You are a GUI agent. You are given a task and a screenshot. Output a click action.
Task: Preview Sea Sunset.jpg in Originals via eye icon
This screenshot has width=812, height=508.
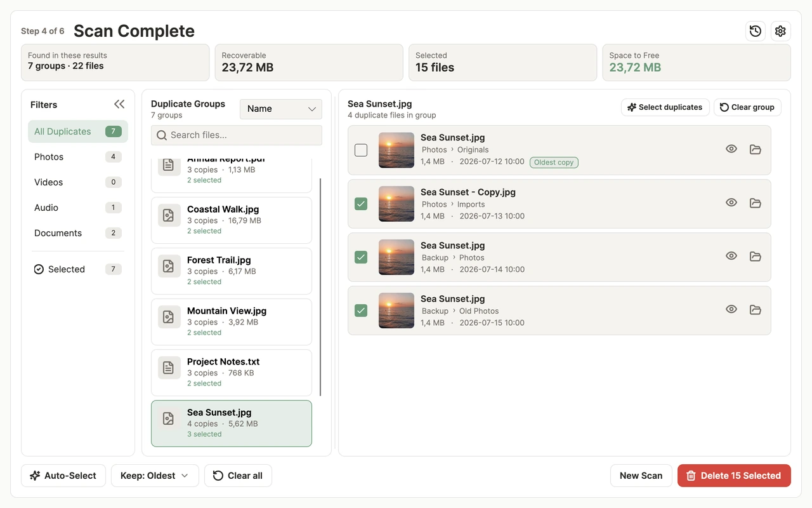pos(731,149)
